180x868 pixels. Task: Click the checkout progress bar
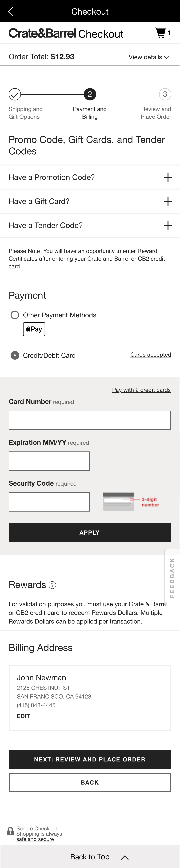(x=89, y=95)
